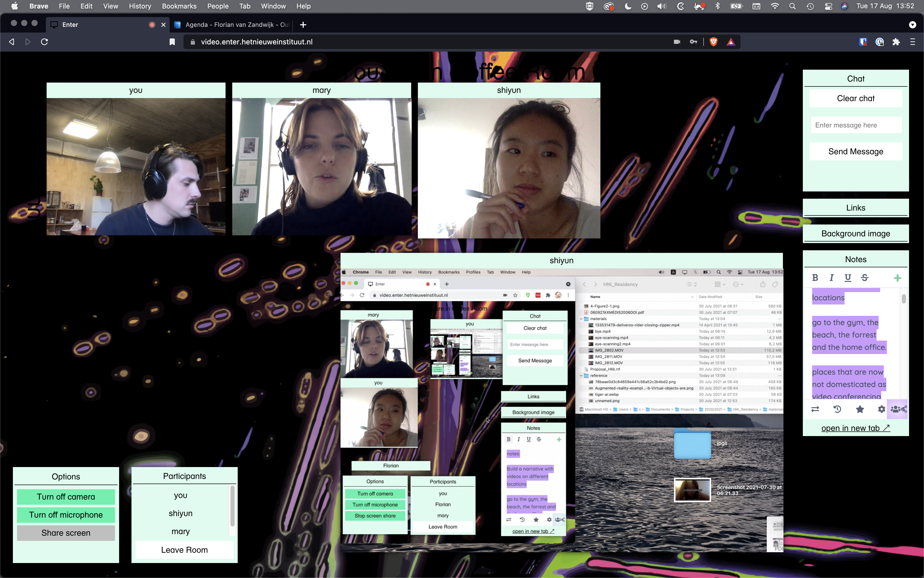Screen dimensions: 924x578
Task: Collapse the large Chat panel header
Action: (856, 79)
